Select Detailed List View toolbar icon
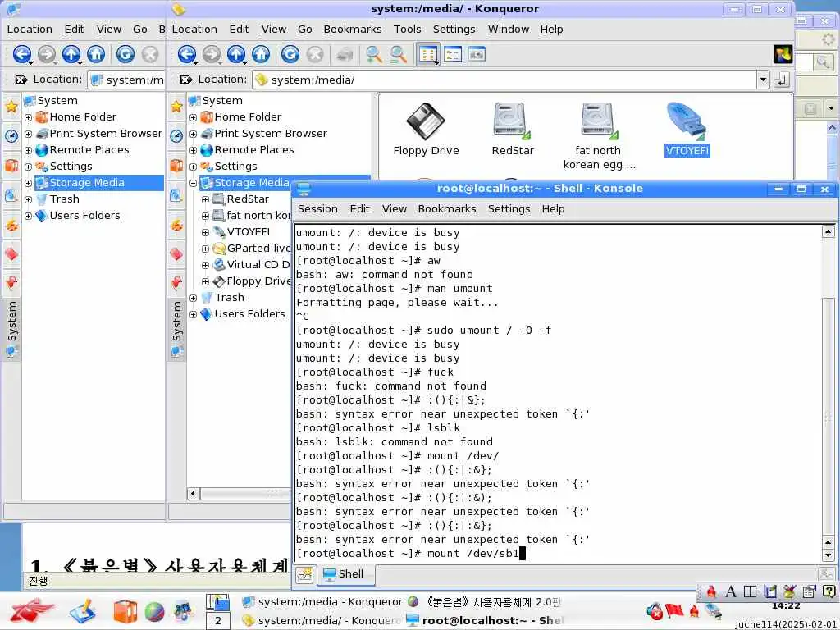Screen dimensions: 840x630 [x=453, y=54]
